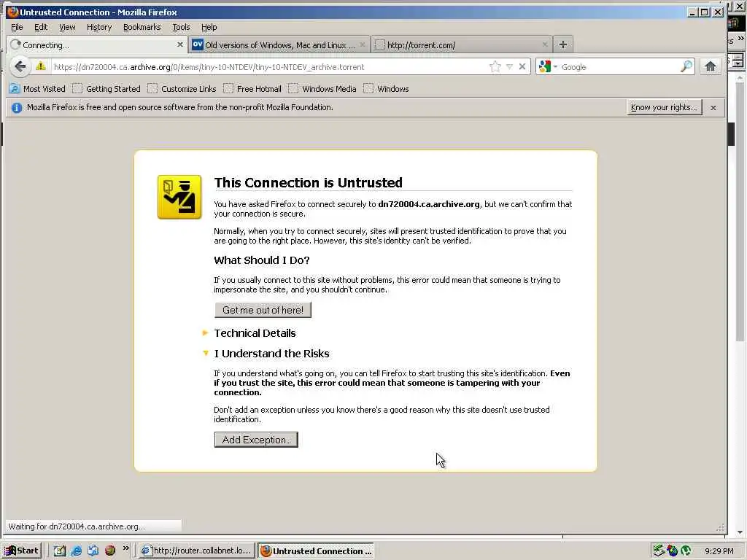This screenshot has height=560, width=747.
Task: Open the Windows Media bookmark
Action: tap(322, 88)
